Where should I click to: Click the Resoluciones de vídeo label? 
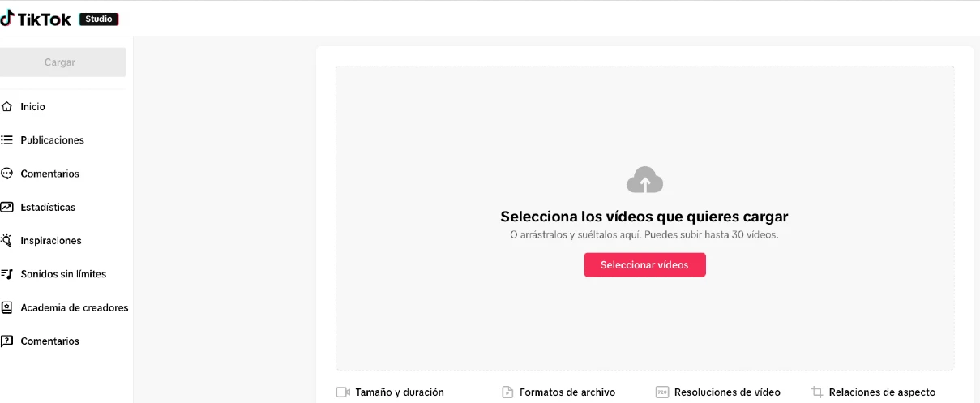coord(727,392)
